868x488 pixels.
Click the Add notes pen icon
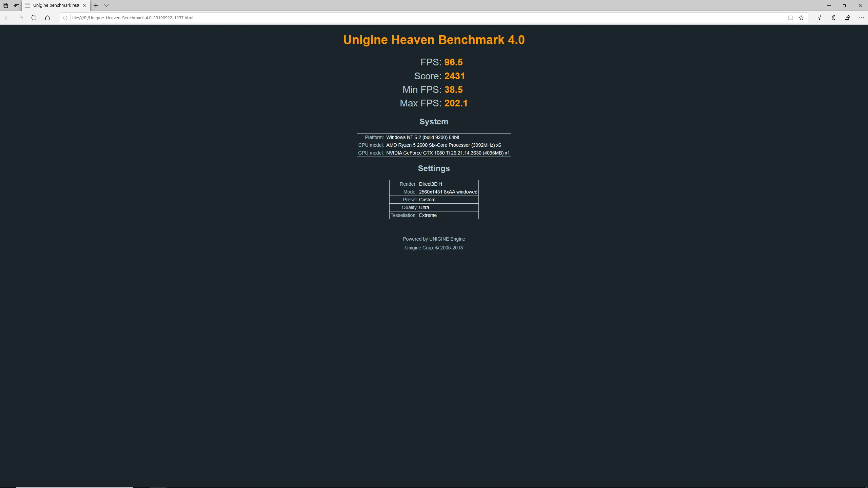[x=834, y=18]
